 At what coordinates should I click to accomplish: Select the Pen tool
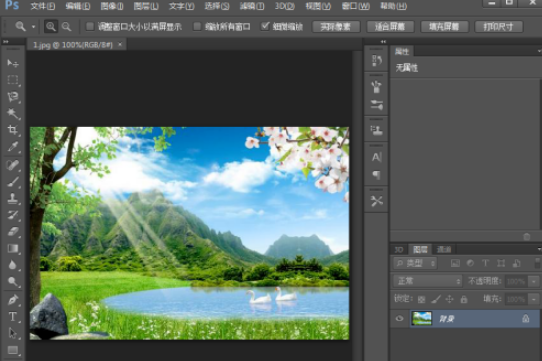click(13, 300)
